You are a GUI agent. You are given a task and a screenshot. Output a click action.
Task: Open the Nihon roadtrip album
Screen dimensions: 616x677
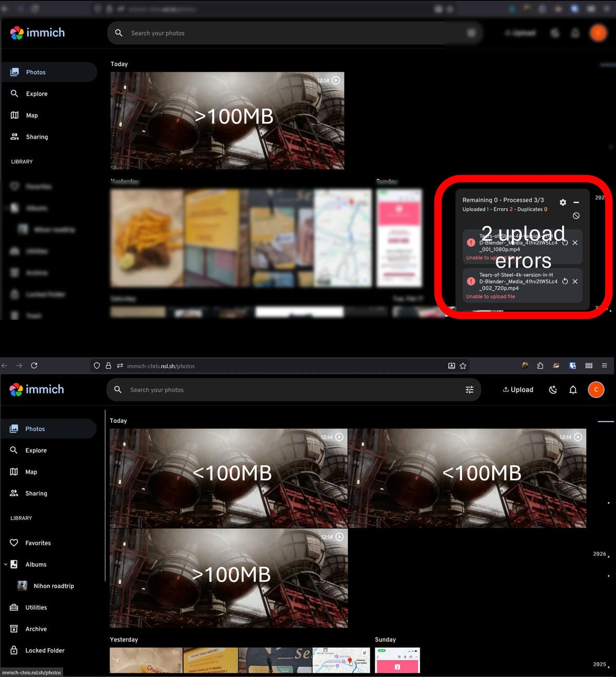pos(53,586)
